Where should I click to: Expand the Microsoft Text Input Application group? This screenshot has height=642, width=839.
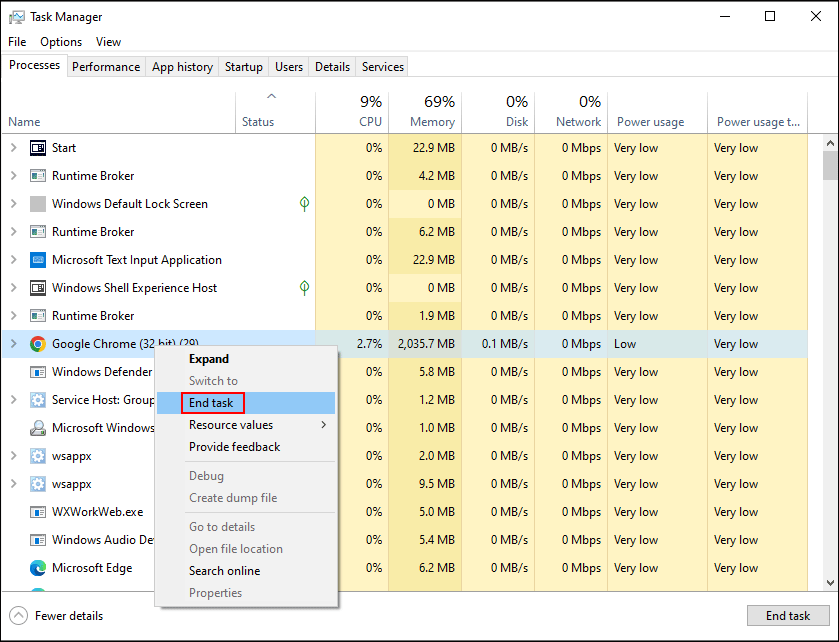[x=14, y=259]
